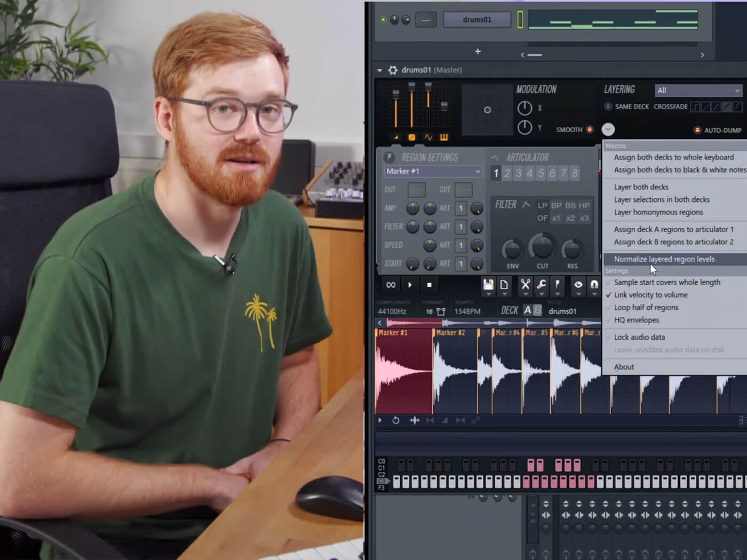747x560 pixels.
Task: Click the Region Settings flag icon
Action: coord(390,157)
